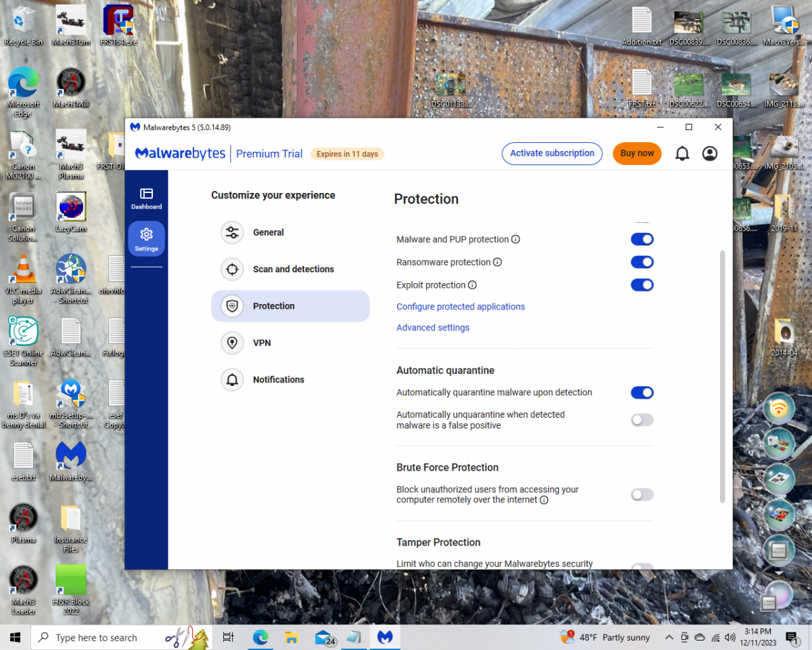Open Microsoft Edge desktop shortcut
This screenshot has width=812, height=650.
[x=24, y=91]
